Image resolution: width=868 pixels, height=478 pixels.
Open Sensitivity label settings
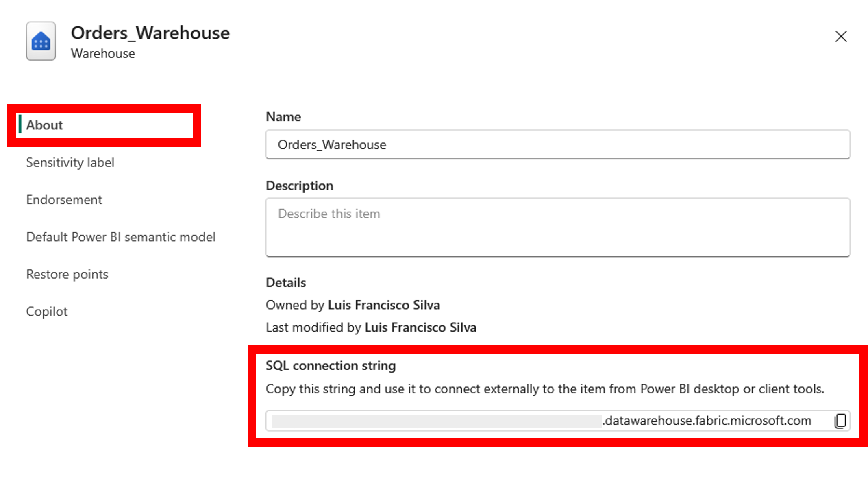coord(70,162)
